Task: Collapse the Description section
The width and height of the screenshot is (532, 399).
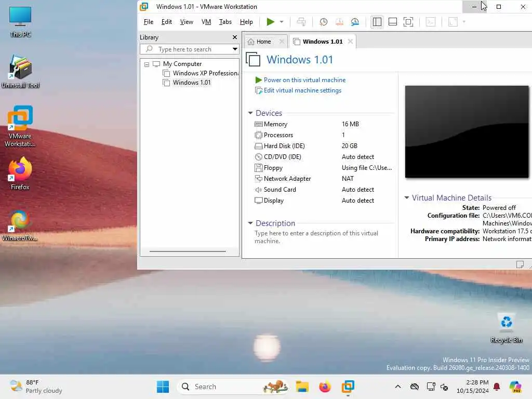Action: click(250, 223)
